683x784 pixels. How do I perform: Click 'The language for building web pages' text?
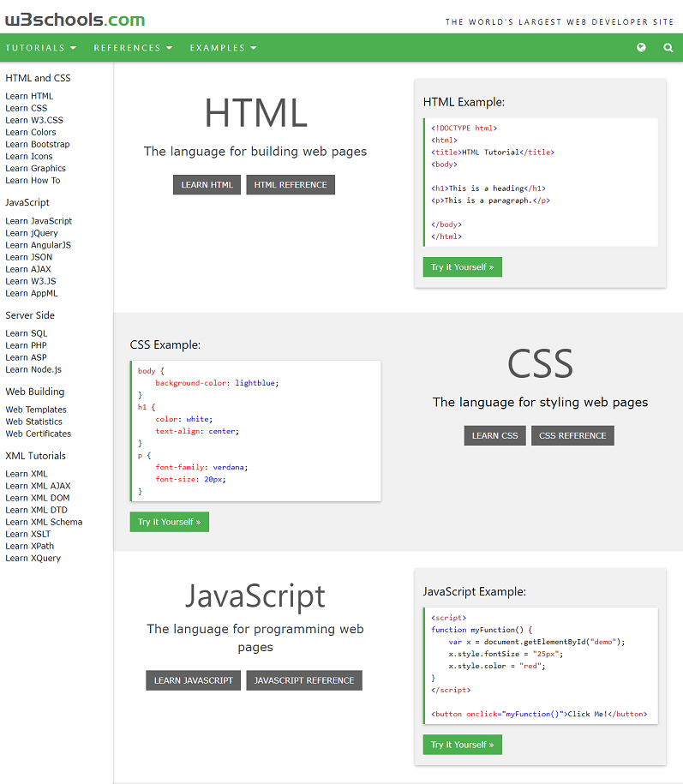(x=255, y=152)
